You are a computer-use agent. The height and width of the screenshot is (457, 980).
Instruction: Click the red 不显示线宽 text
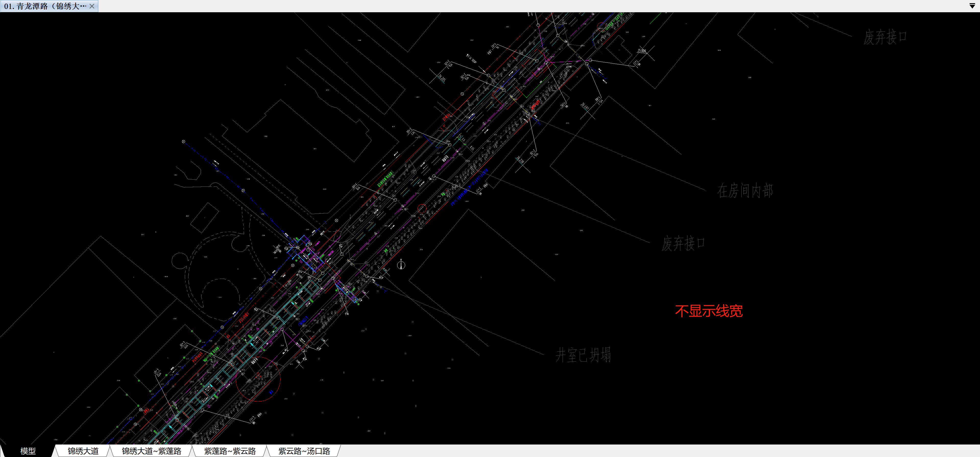pos(709,311)
